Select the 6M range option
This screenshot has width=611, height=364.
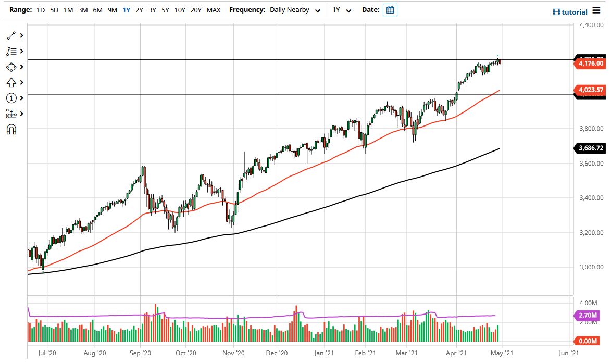click(97, 10)
